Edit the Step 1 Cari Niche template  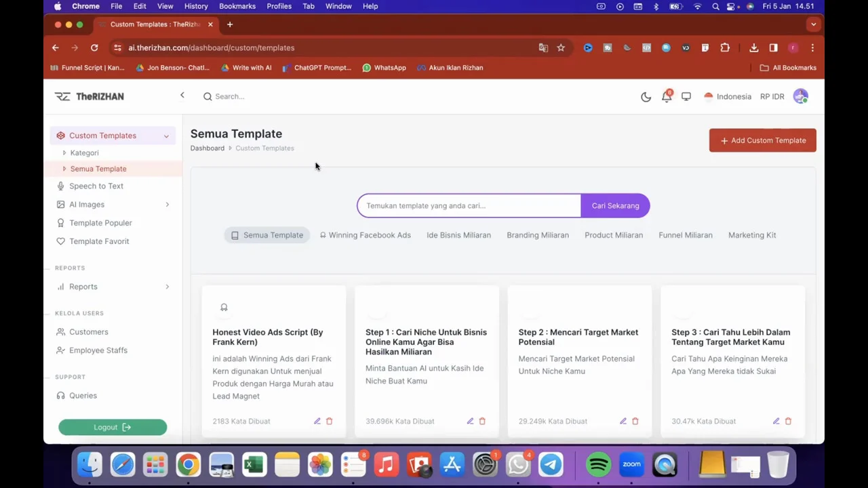click(x=470, y=421)
